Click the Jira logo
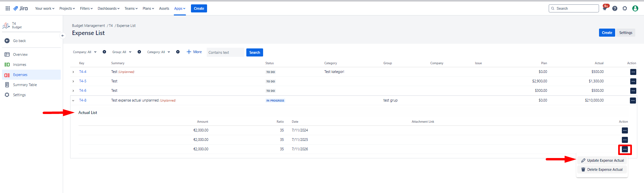This screenshot has width=644, height=193. [20, 8]
